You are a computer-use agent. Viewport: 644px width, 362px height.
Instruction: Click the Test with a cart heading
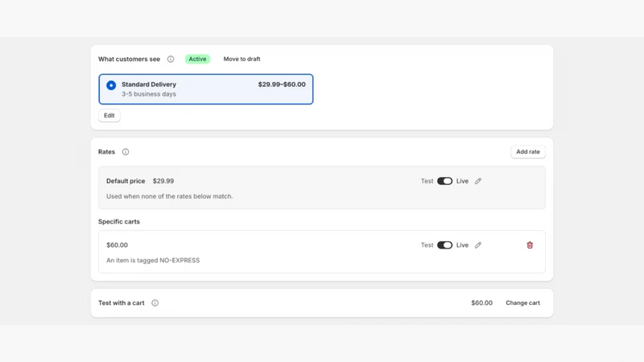point(122,303)
